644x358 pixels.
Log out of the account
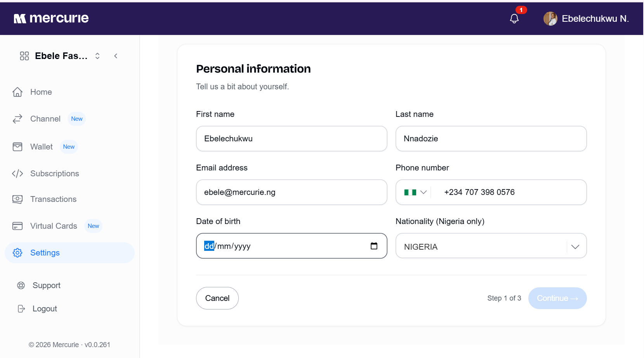pyautogui.click(x=45, y=309)
